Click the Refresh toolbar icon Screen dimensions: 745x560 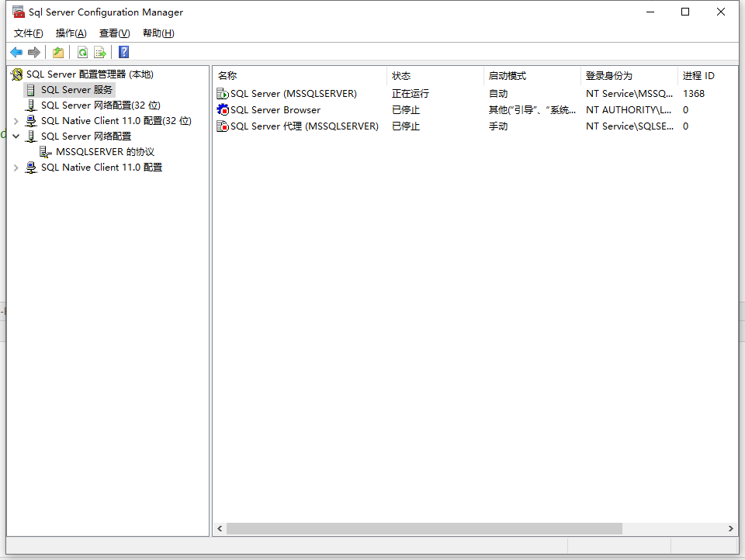[x=82, y=52]
